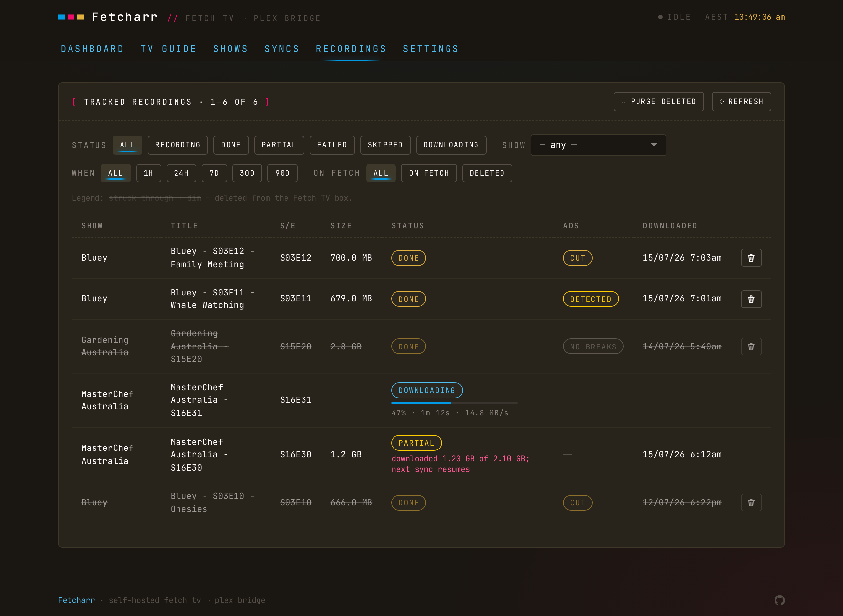Open the Show any dropdown
Screen dimensions: 843x616
[598, 145]
